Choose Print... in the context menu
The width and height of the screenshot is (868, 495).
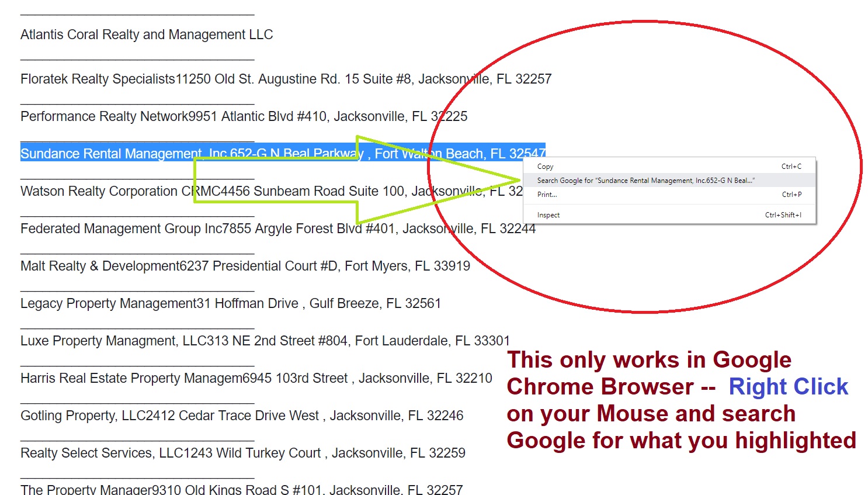pos(669,195)
